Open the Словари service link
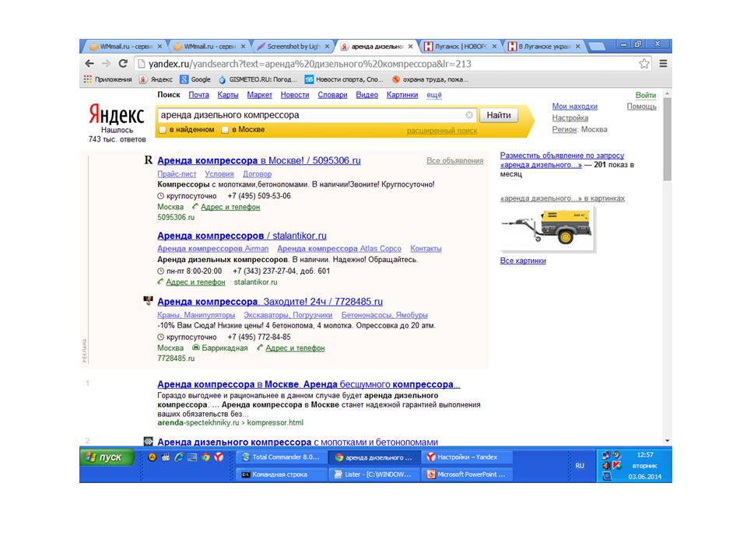 332,95
